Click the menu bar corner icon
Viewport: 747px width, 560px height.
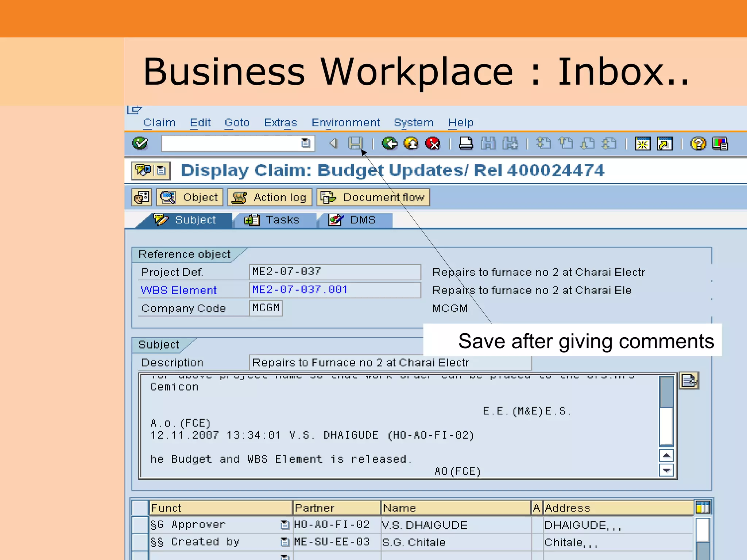click(134, 110)
